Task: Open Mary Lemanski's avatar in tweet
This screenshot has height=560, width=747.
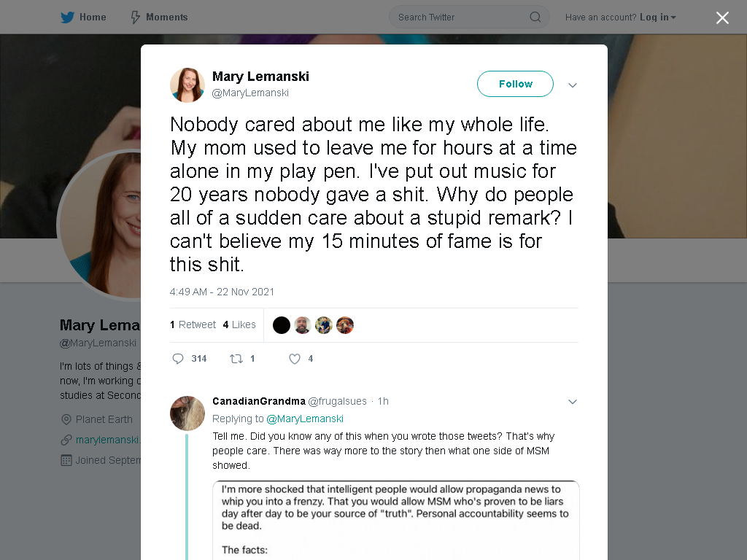Action: (x=187, y=85)
